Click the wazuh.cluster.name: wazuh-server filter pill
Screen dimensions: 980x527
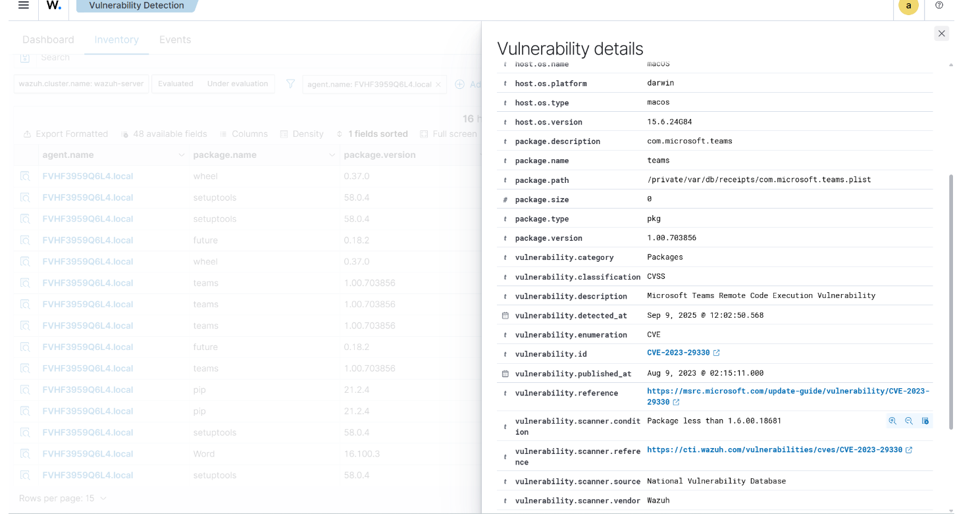[x=81, y=84]
